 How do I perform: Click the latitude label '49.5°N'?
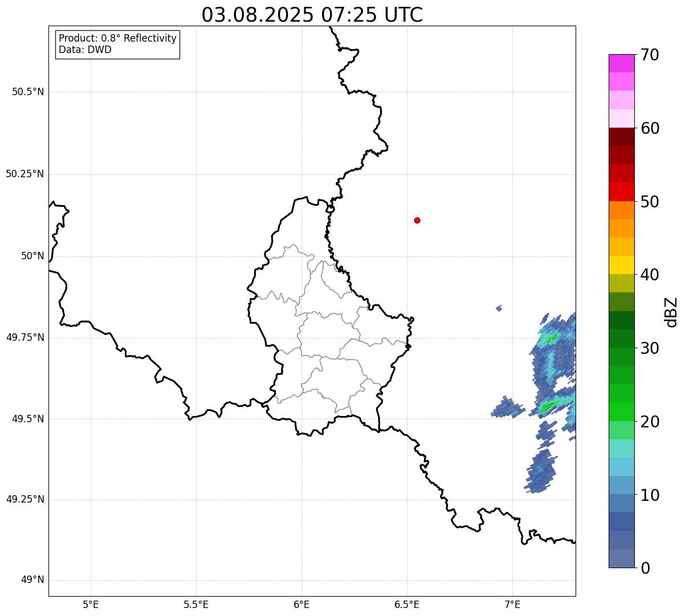point(28,419)
